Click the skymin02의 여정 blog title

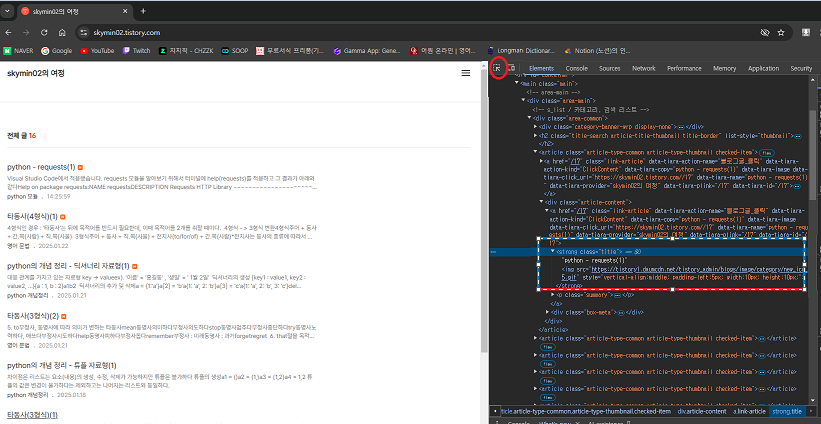click(36, 73)
